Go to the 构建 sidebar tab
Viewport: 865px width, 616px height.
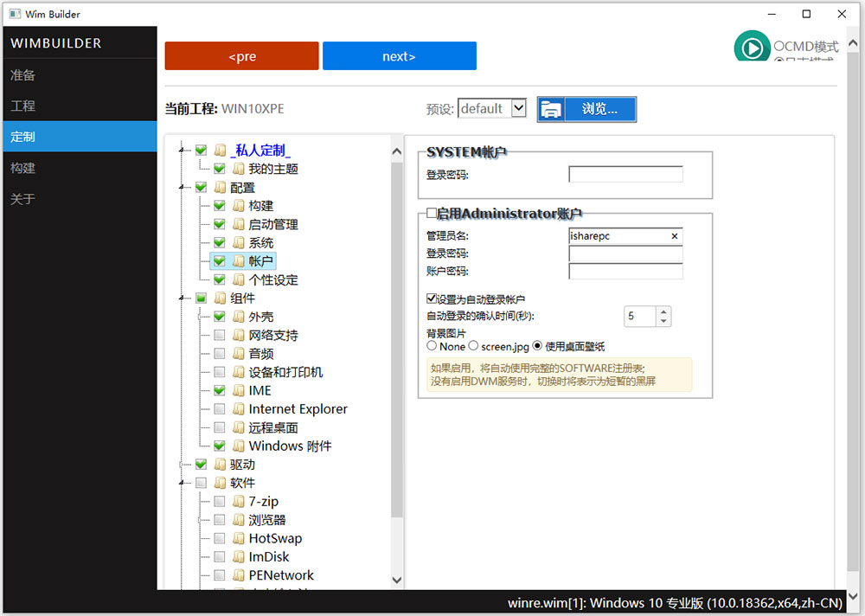80,168
